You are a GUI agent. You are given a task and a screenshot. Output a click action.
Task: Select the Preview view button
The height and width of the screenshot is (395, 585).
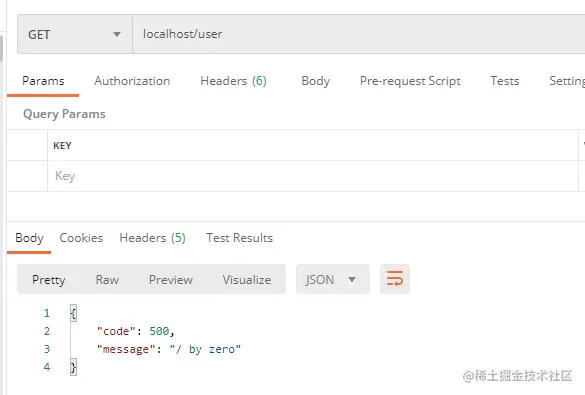click(171, 280)
